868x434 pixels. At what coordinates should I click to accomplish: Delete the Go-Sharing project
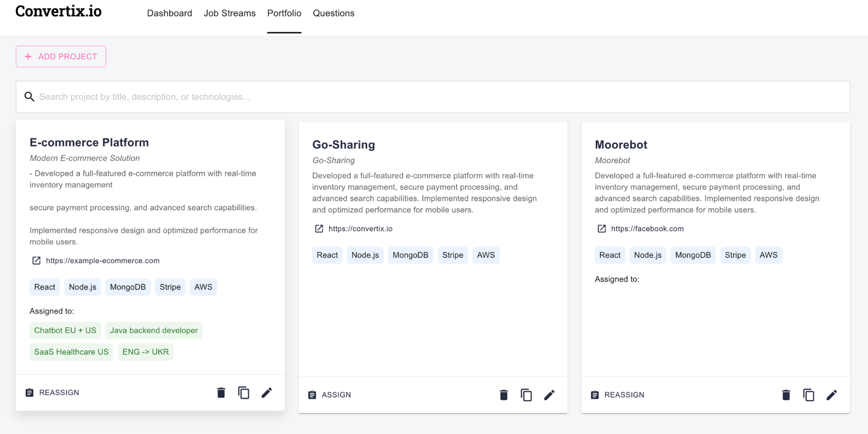[x=504, y=395]
